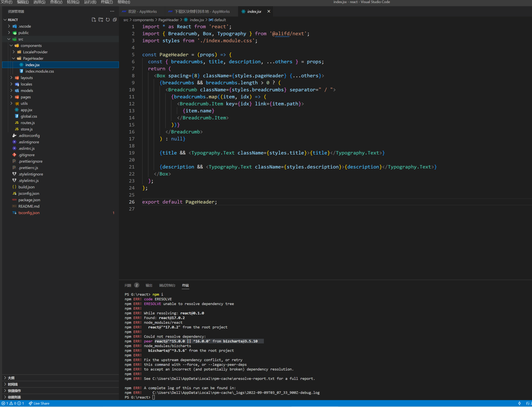Click the problems count badge showing 2
Image resolution: width=532 pixels, height=407 pixels.
137,285
